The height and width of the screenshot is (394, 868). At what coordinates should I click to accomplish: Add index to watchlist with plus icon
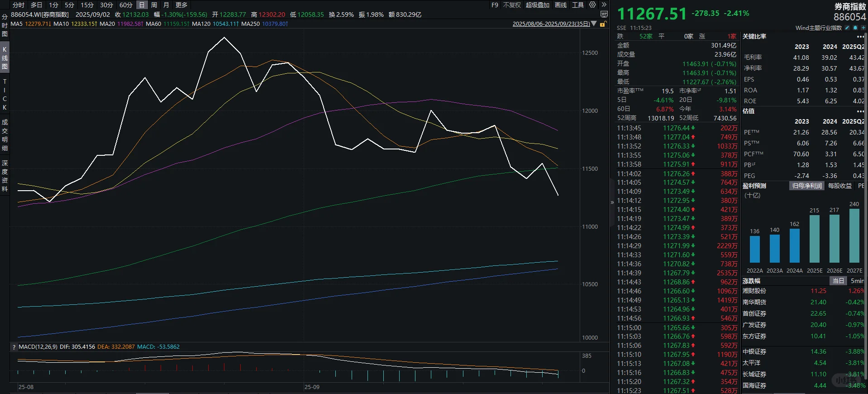pos(863,28)
